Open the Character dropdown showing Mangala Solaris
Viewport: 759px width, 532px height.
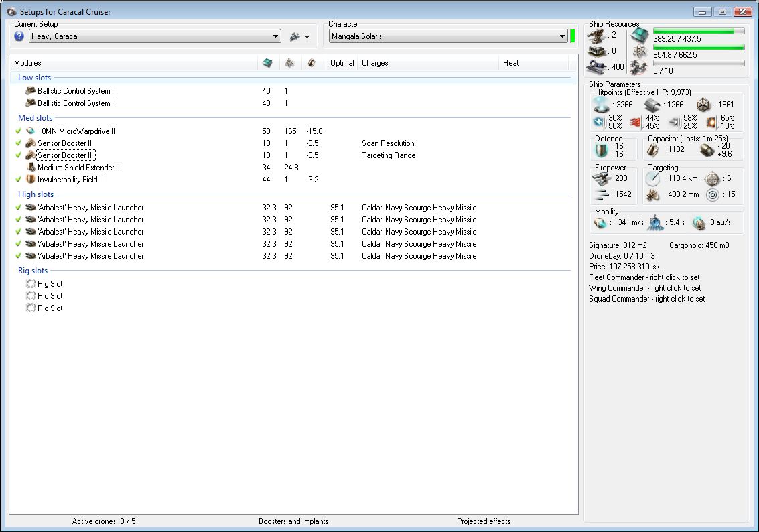tap(562, 36)
